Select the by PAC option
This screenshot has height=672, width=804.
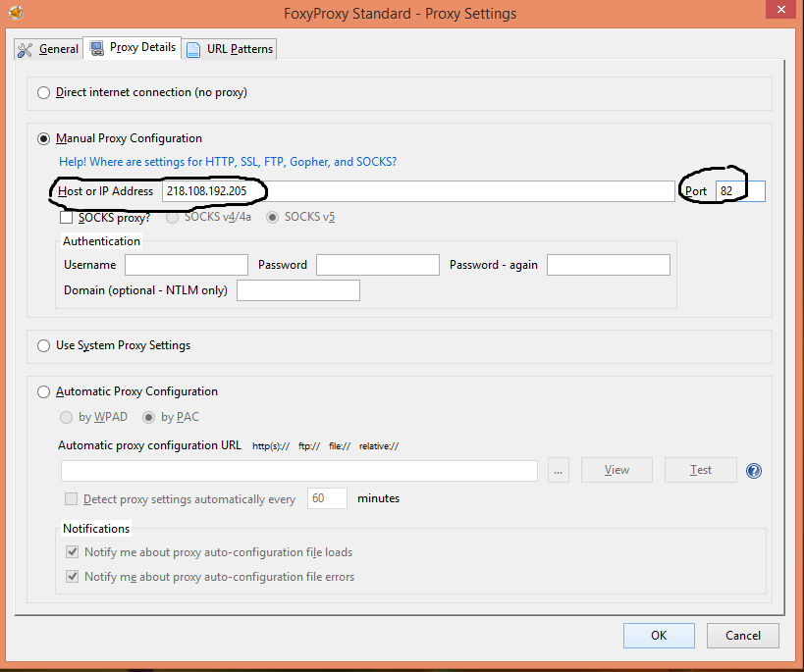point(148,417)
